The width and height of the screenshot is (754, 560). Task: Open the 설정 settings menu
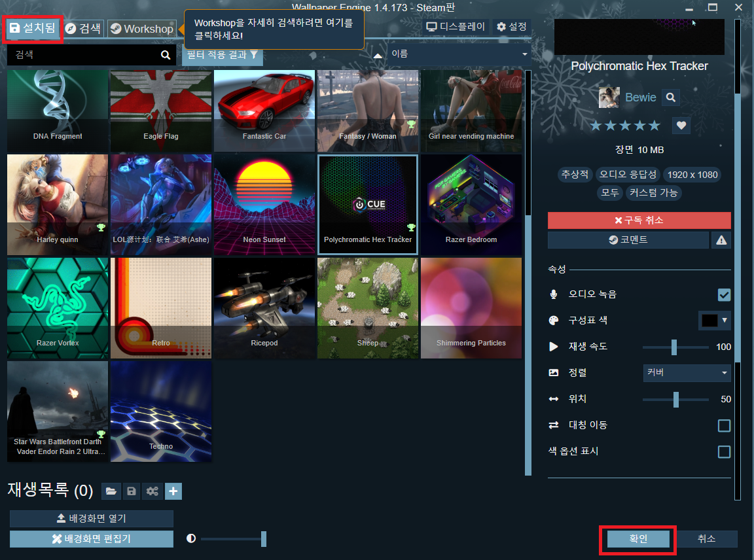pyautogui.click(x=512, y=27)
